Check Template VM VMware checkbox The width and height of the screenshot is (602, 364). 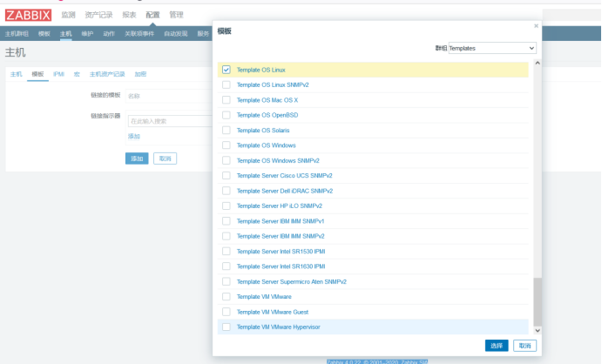click(227, 296)
